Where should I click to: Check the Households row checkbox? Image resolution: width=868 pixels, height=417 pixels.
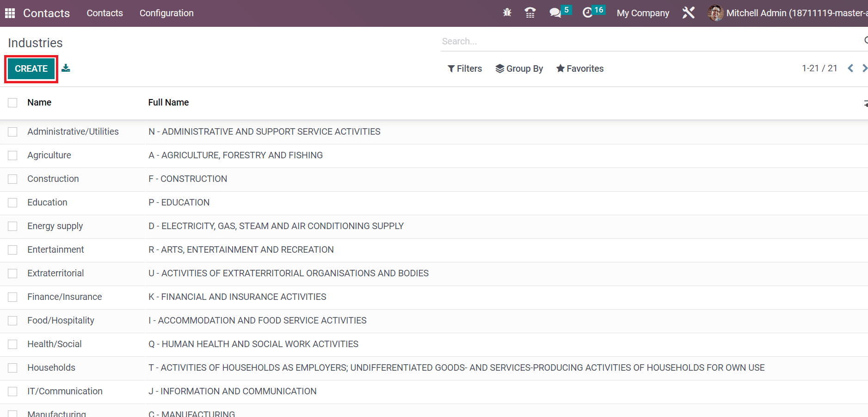coord(12,368)
